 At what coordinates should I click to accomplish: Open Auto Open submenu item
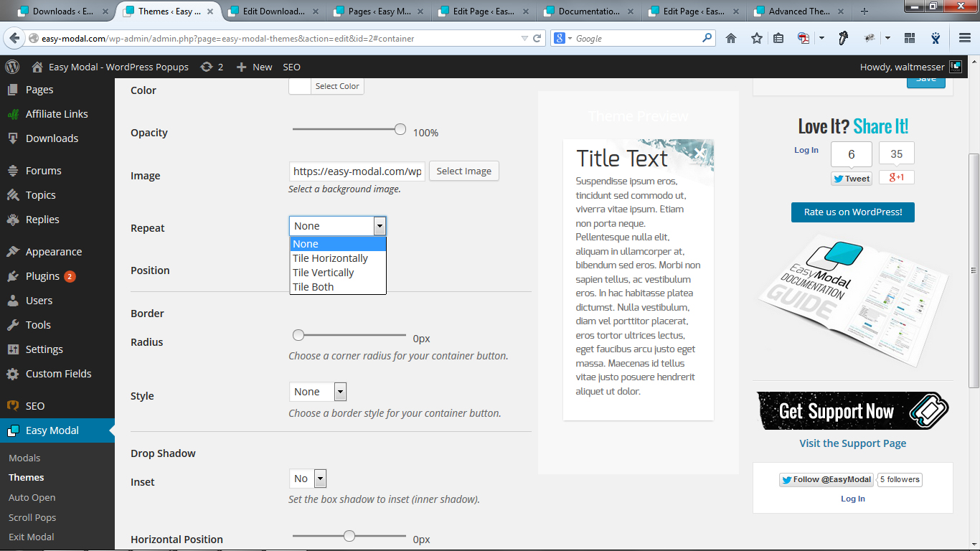click(x=32, y=497)
